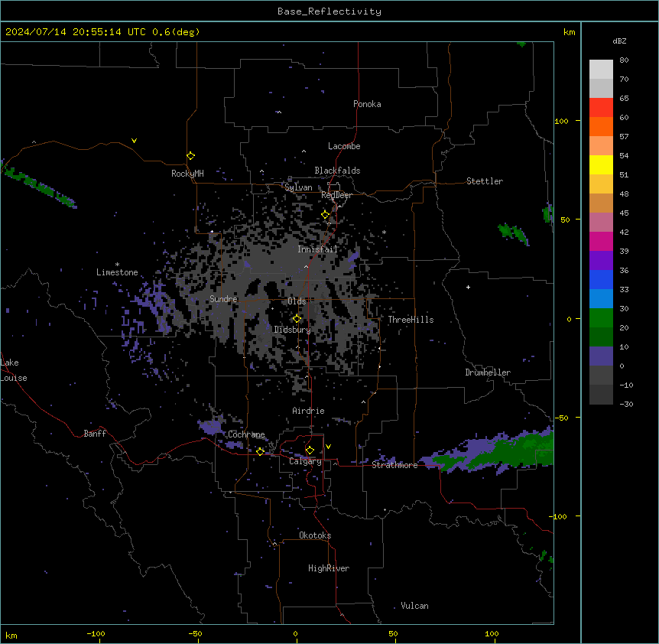Click the Cochrane town label
Viewport: 659px width, 644px height.
coord(246,434)
